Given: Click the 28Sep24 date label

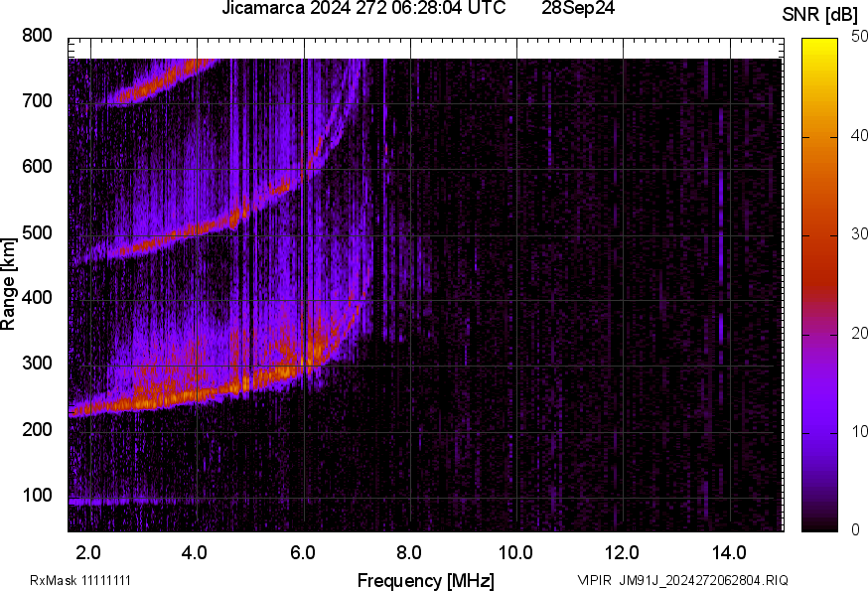Looking at the screenshot, I should click(x=578, y=9).
